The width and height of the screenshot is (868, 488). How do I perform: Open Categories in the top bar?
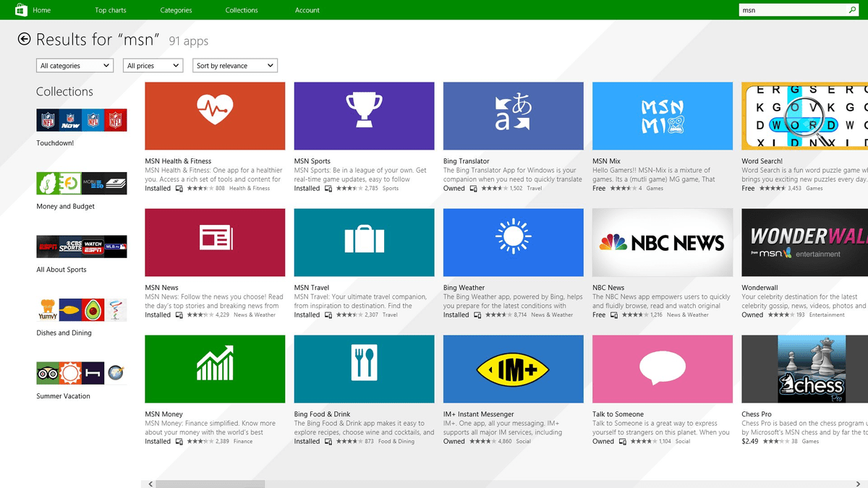176,10
